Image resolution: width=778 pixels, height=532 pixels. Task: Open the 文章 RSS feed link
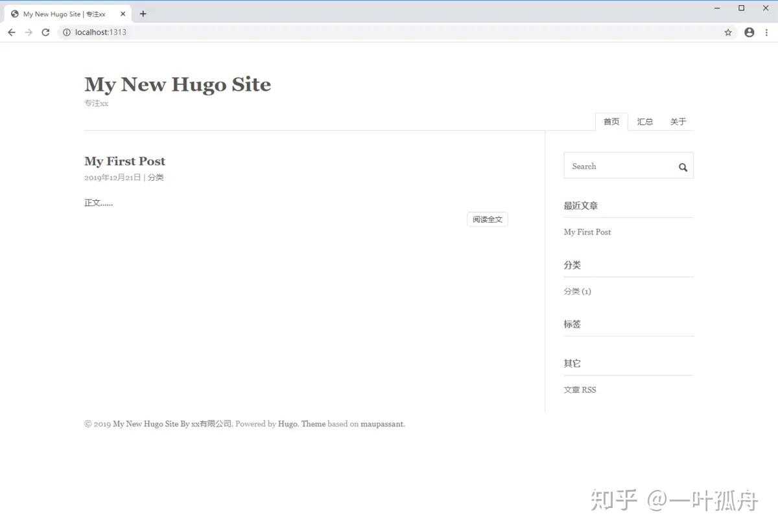(x=580, y=390)
